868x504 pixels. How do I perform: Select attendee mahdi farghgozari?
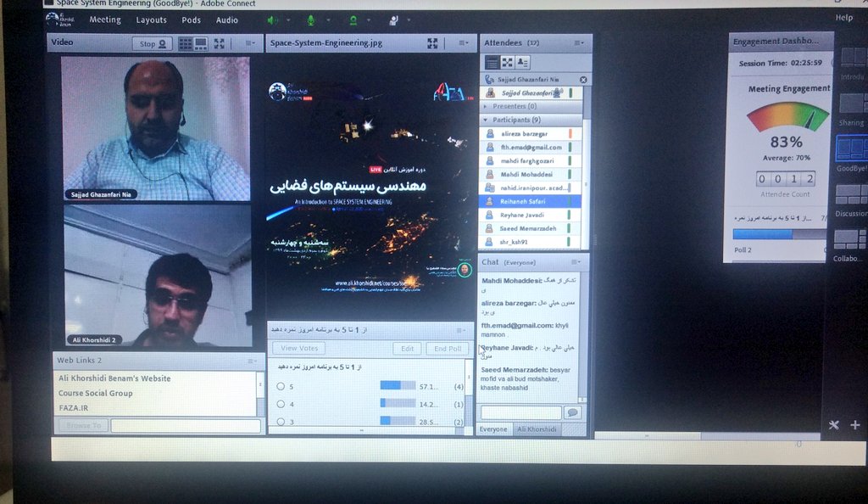531,160
